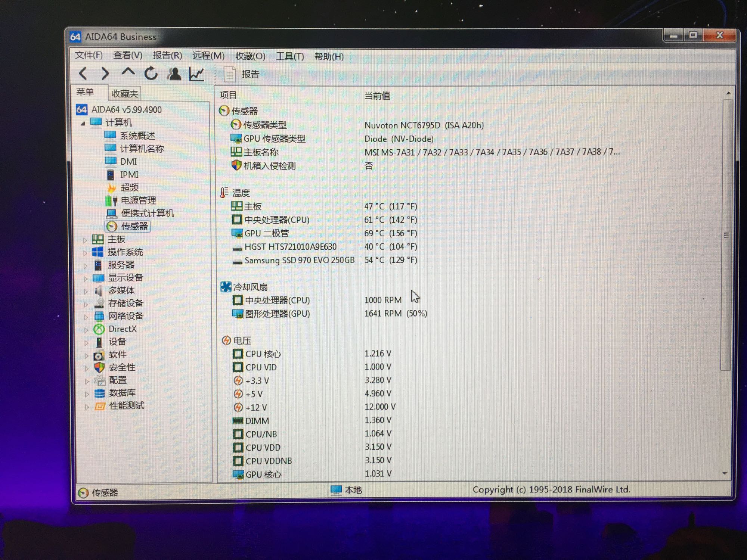Click the 冷却风扇 fan section icon

point(226,287)
